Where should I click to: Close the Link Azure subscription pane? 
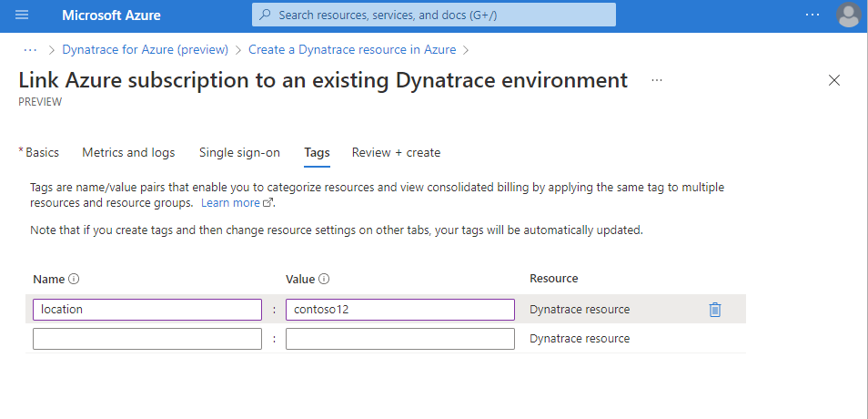pyautogui.click(x=833, y=80)
